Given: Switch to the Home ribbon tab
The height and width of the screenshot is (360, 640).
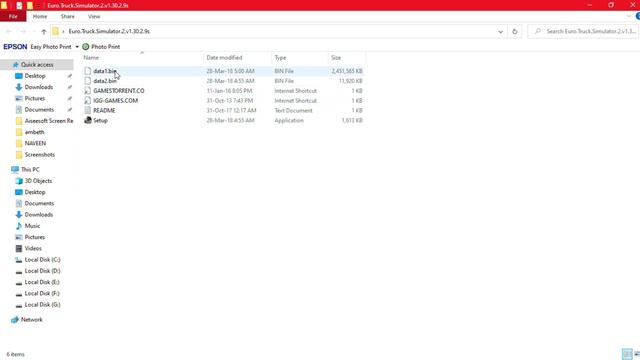Looking at the screenshot, I should click(x=40, y=16).
